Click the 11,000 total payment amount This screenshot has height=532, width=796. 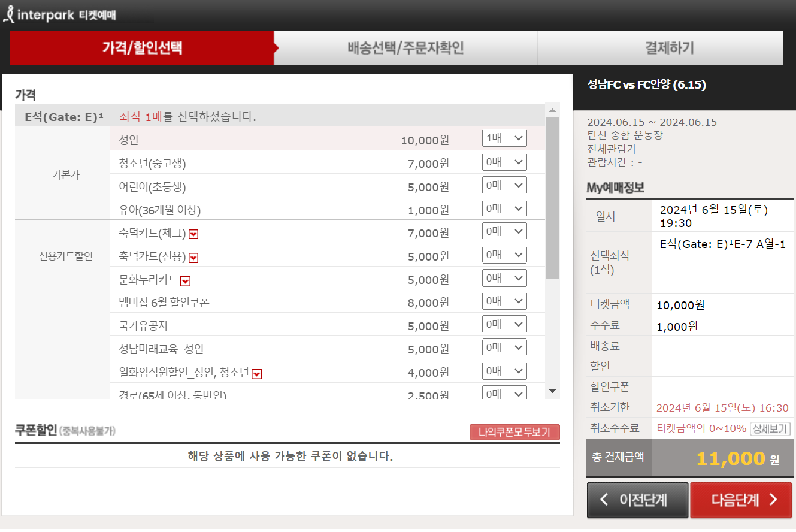tap(731, 459)
